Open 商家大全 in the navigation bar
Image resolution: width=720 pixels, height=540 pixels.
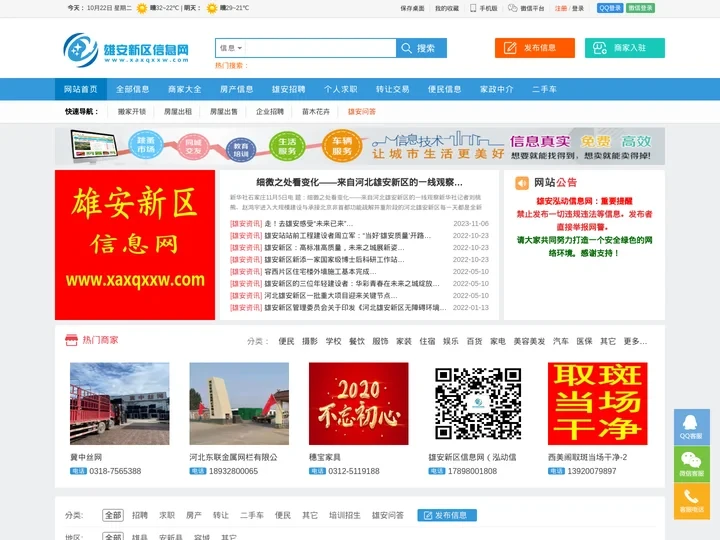click(x=185, y=89)
